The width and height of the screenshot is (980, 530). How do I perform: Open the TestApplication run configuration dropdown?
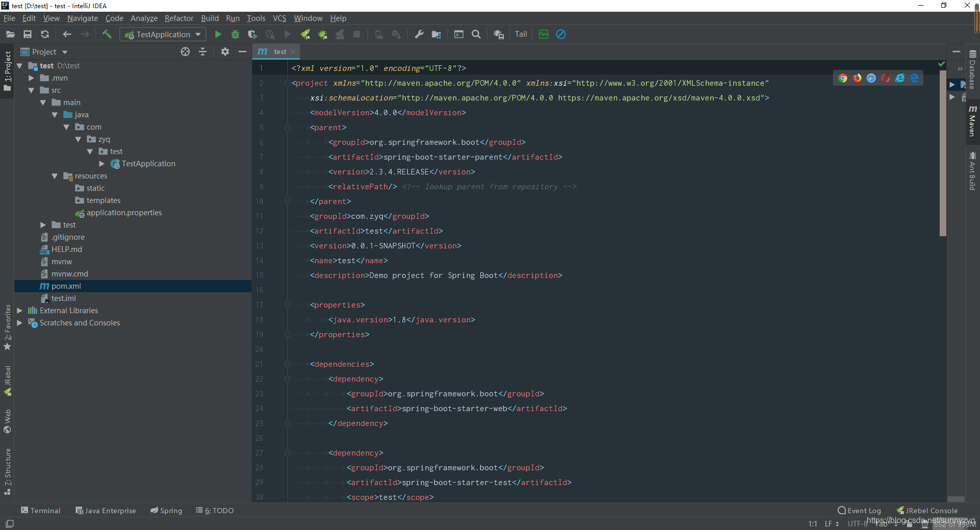click(x=163, y=34)
